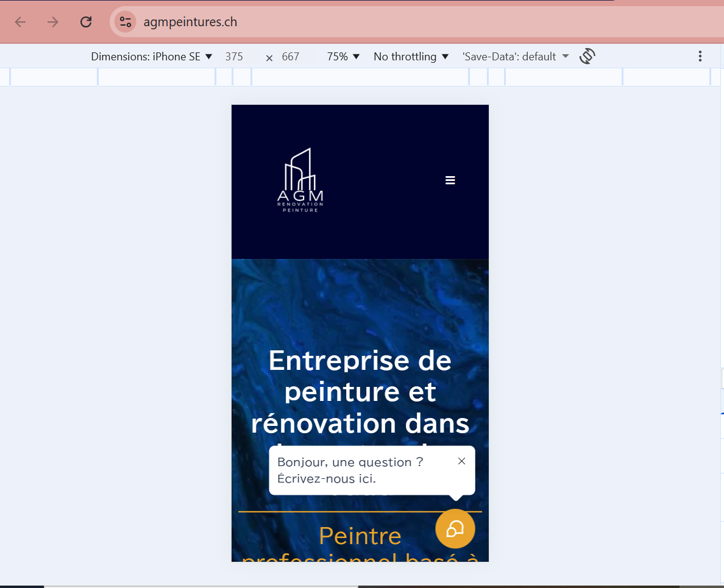Screen dimensions: 724x588
Task: Dismiss the 'Bonjour, une question' chat prompt
Action: 461,461
